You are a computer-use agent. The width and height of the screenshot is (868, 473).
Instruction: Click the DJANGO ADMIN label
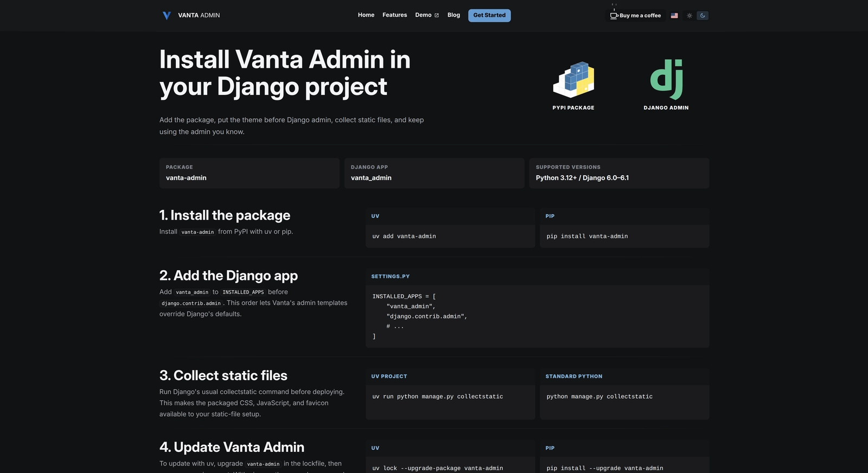(666, 108)
